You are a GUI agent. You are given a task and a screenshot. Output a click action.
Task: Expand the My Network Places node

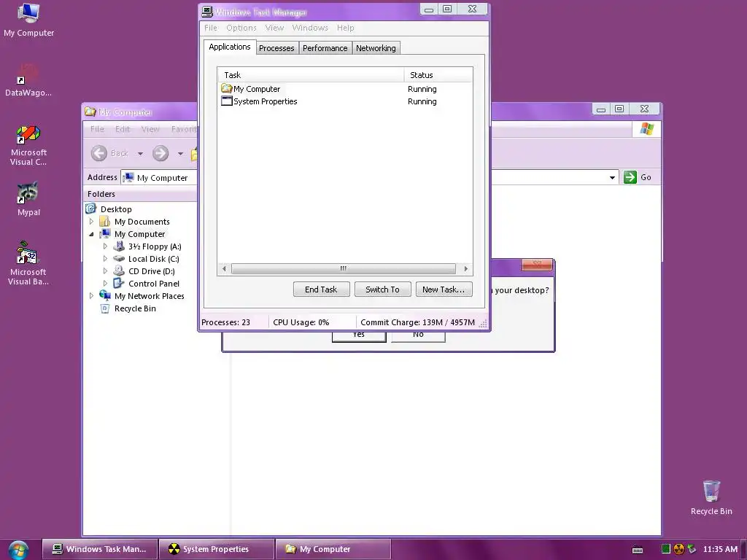tap(91, 296)
